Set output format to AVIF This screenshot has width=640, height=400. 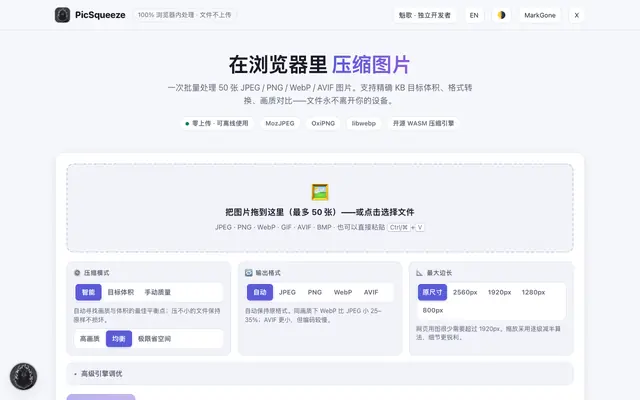371,292
